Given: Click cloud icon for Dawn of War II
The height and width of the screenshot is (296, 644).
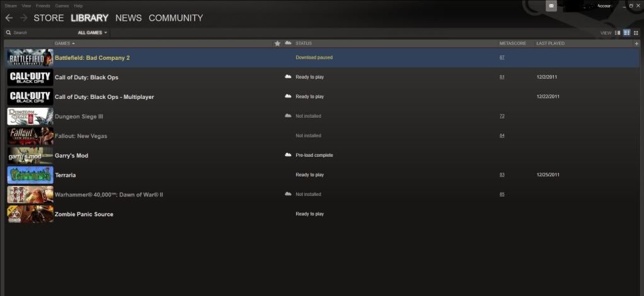Looking at the screenshot, I should click(288, 194).
